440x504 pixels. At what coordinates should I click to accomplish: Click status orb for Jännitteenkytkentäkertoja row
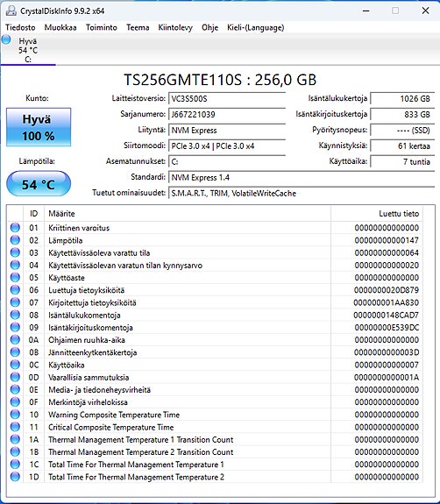15,352
